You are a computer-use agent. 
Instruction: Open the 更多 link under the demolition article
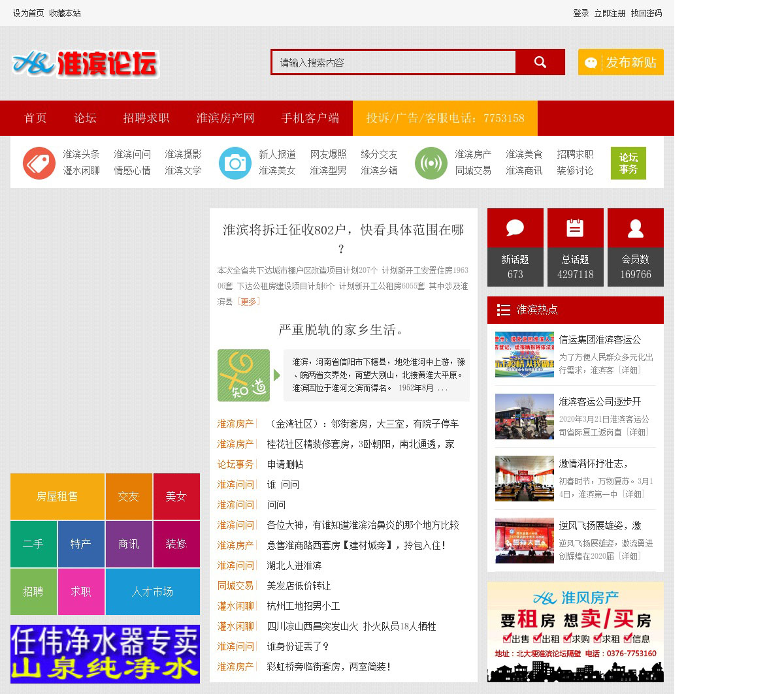(249, 302)
